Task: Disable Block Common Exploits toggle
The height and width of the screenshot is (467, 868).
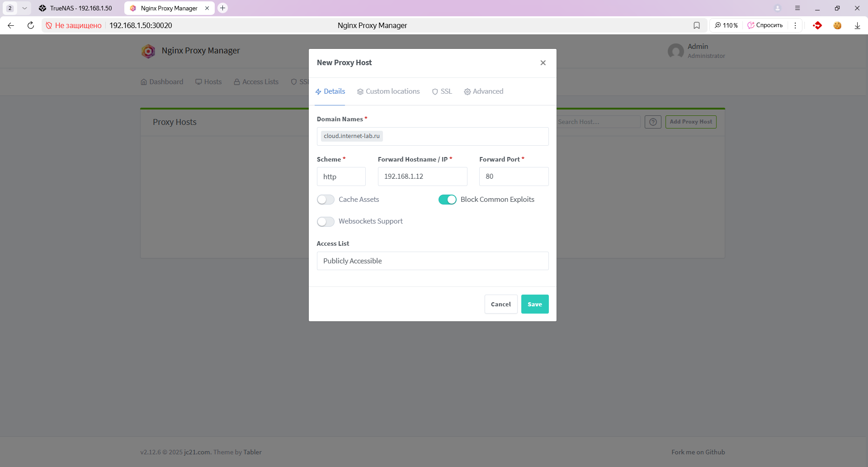Action: [x=447, y=200]
